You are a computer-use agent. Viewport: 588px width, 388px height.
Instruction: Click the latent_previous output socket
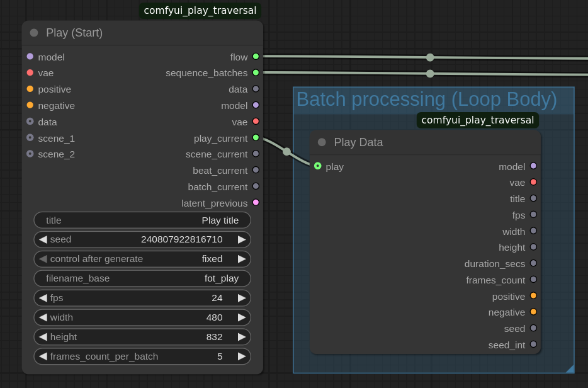pos(256,203)
